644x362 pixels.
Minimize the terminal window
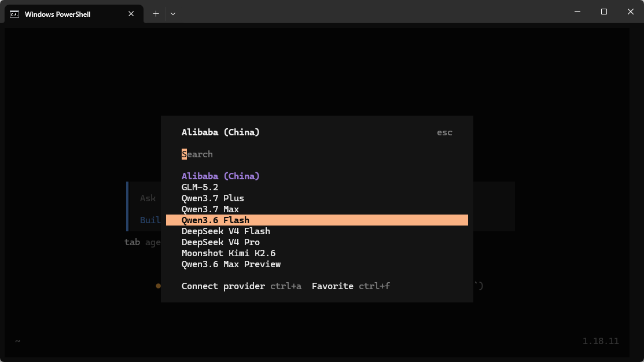(x=577, y=12)
